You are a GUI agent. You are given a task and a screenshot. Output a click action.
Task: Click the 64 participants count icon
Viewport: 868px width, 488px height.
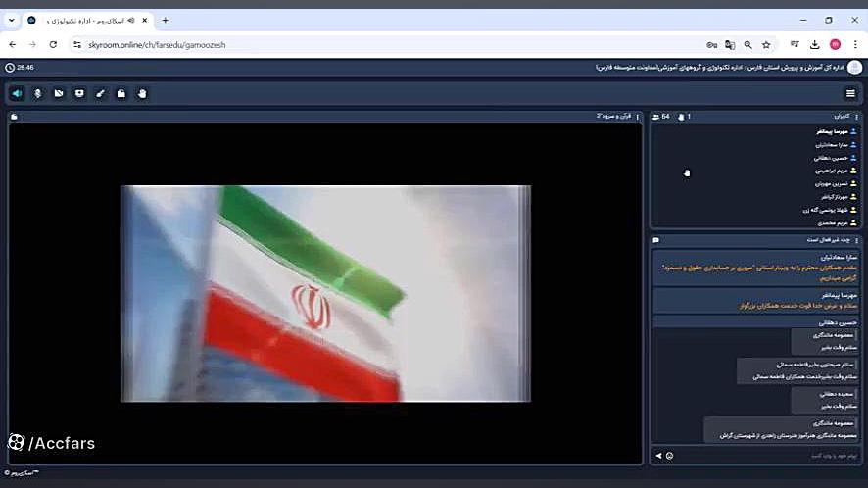(656, 117)
